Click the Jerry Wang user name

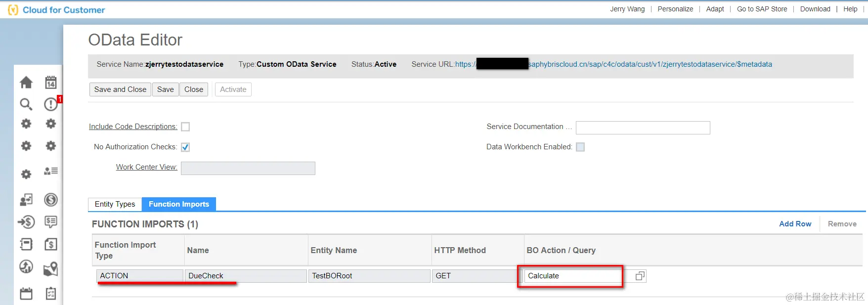[627, 9]
